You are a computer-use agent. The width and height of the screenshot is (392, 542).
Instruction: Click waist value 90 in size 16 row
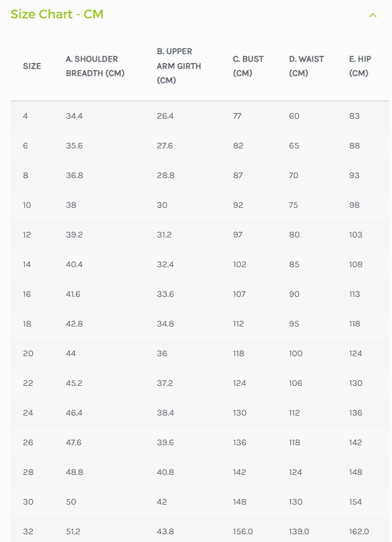[x=294, y=294]
